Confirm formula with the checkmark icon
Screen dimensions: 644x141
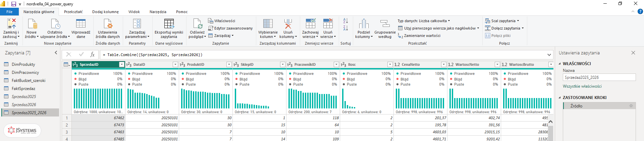(x=81, y=54)
